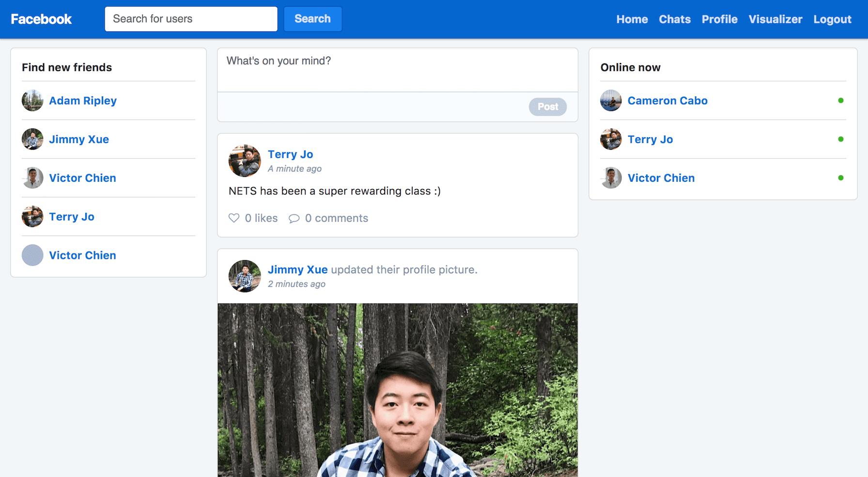Click Cameron Cabo's green online indicator

point(840,100)
